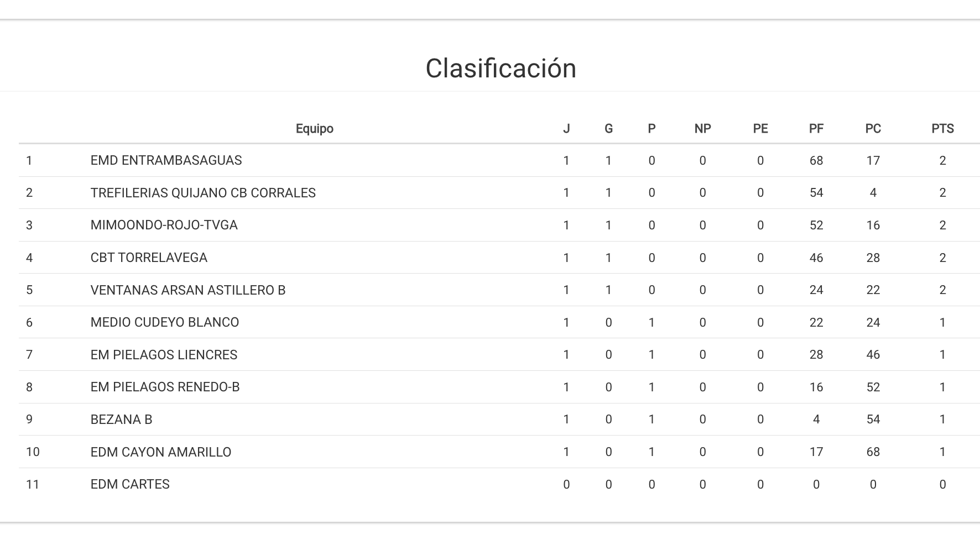The width and height of the screenshot is (980, 545).
Task: Click the PF column header
Action: click(816, 129)
